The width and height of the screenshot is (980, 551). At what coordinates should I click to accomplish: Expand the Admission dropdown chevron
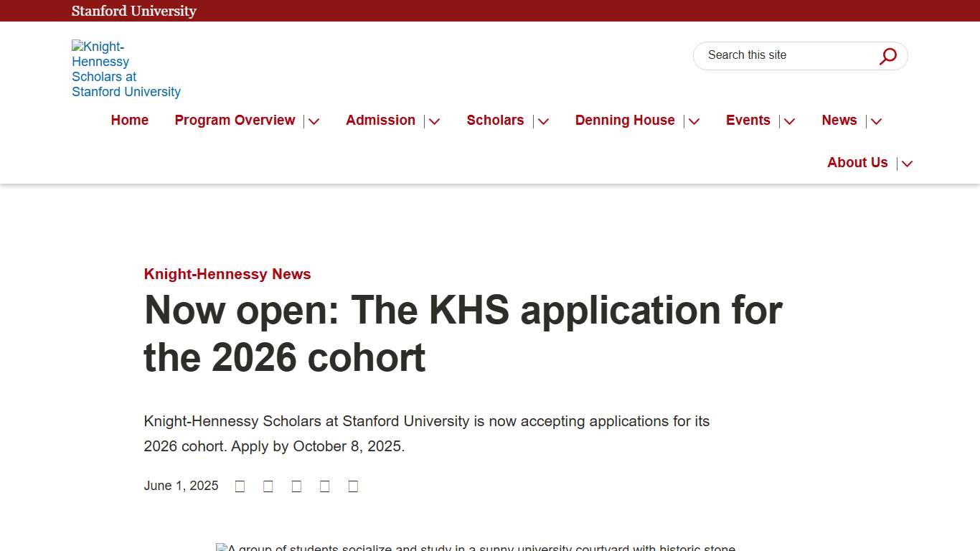(434, 121)
